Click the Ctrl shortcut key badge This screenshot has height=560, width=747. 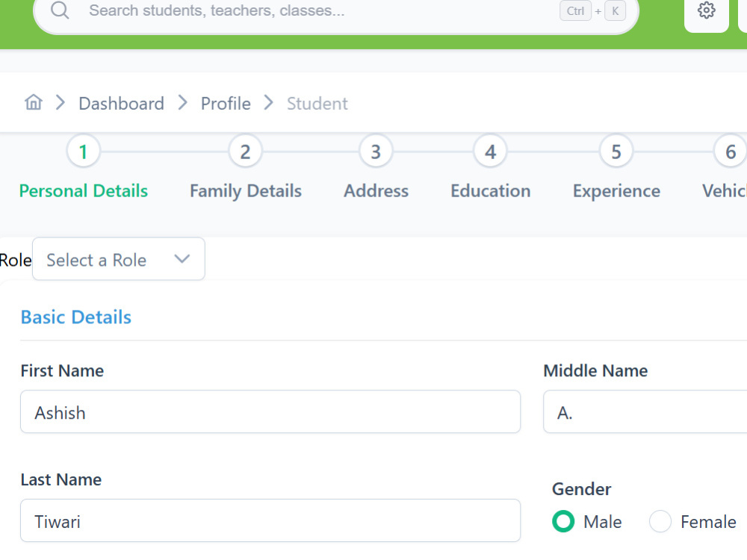pyautogui.click(x=575, y=11)
